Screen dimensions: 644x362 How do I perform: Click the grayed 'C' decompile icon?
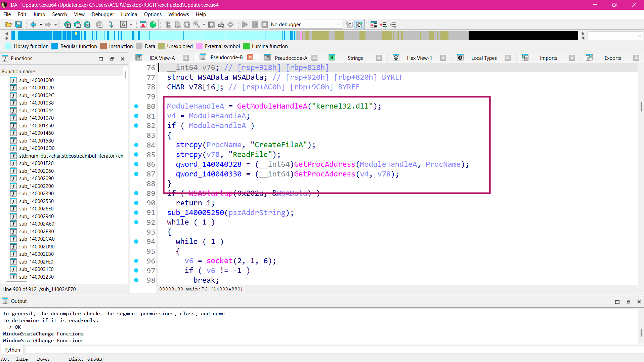pyautogui.click(x=349, y=25)
